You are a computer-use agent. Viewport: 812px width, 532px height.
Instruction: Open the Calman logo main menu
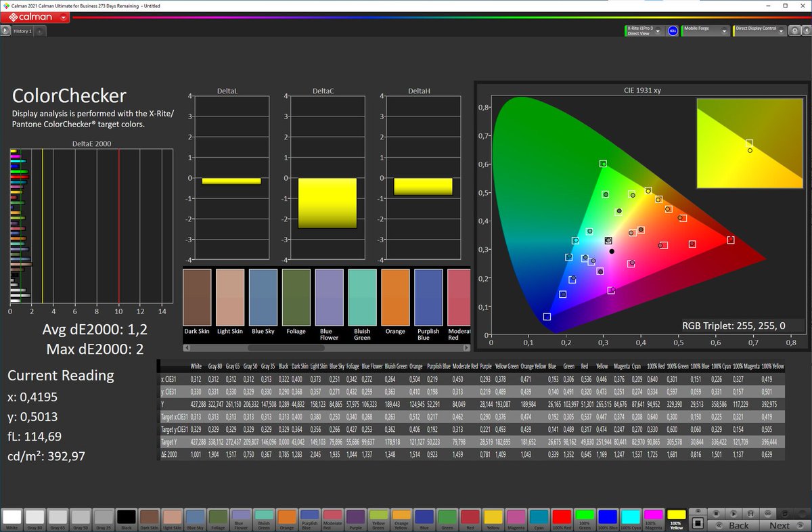(x=35, y=16)
